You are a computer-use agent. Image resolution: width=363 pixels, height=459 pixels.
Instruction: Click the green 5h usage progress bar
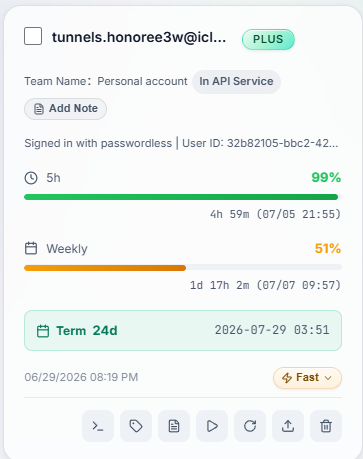(183, 197)
